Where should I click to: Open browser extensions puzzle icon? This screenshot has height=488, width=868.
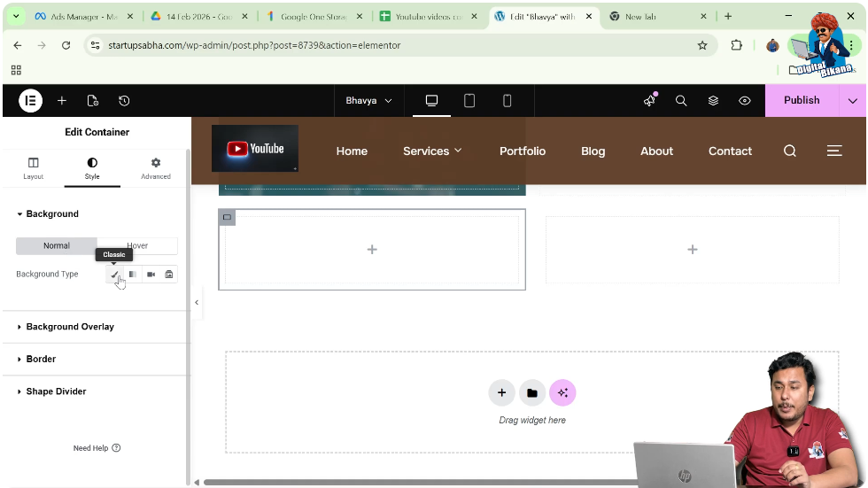736,45
